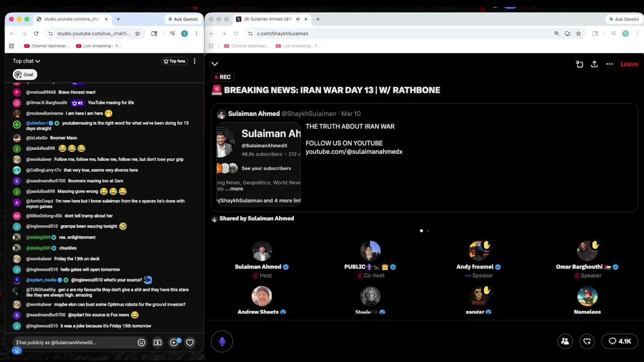
Task: Open tab search icon in YouTube window toolbar
Action: pyautogui.click(x=154, y=34)
